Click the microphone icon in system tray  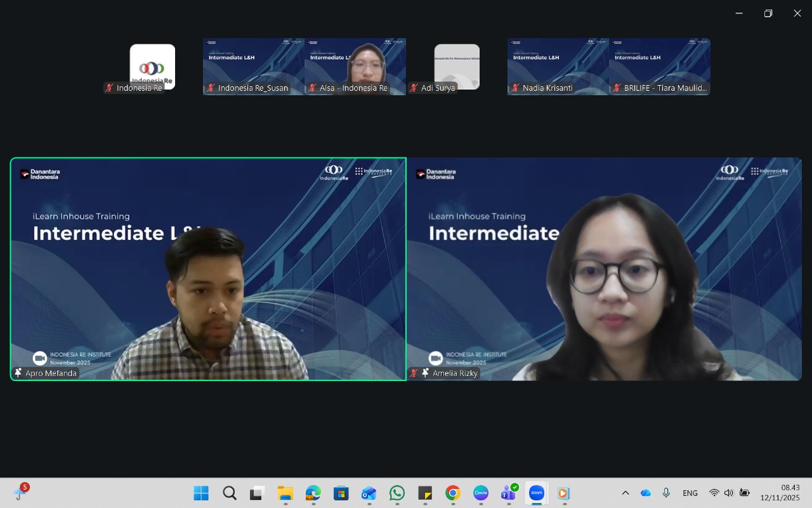point(666,493)
